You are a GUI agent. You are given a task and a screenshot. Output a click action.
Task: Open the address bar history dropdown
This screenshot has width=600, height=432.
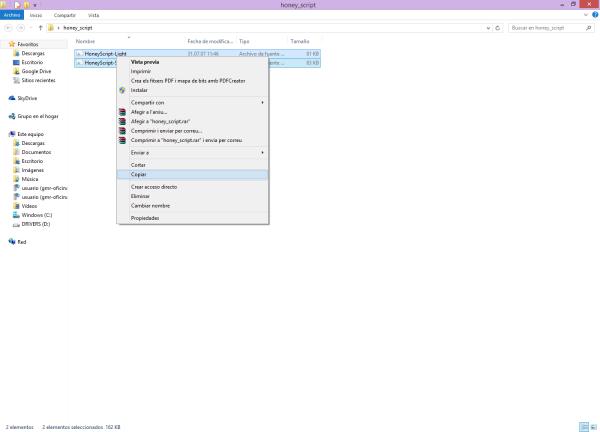pos(487,28)
